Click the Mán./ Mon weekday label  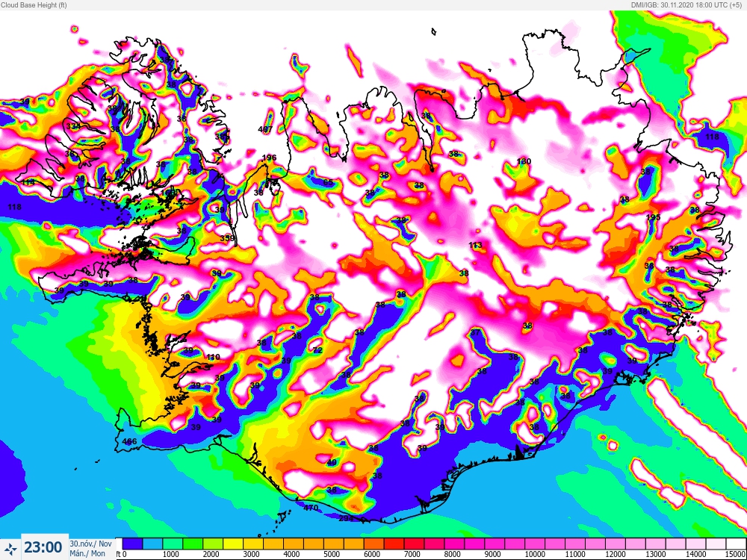(87, 553)
